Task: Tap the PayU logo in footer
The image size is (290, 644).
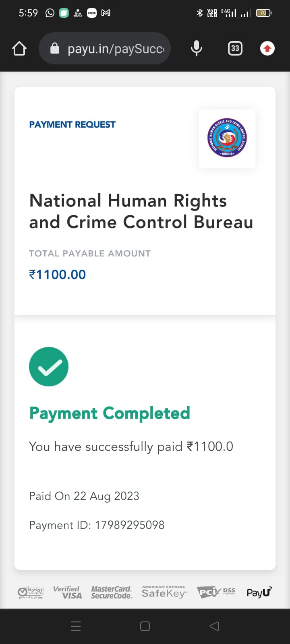Action: coord(259,592)
